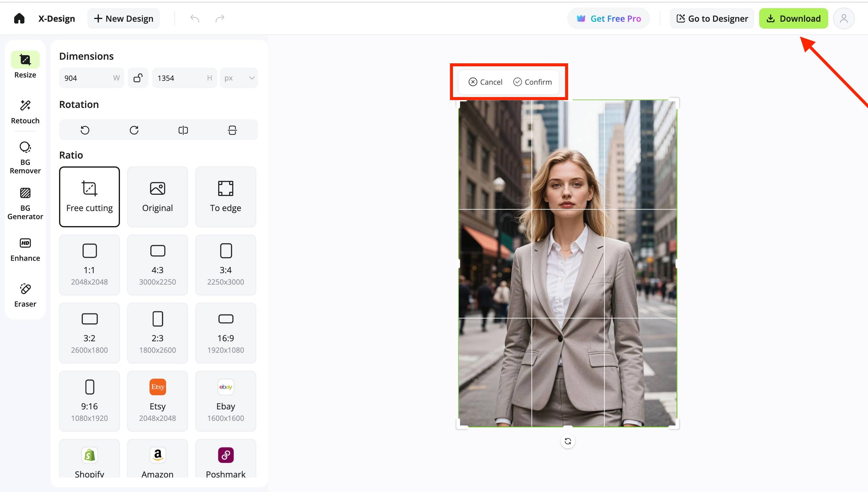Click Go to Designer

click(712, 18)
